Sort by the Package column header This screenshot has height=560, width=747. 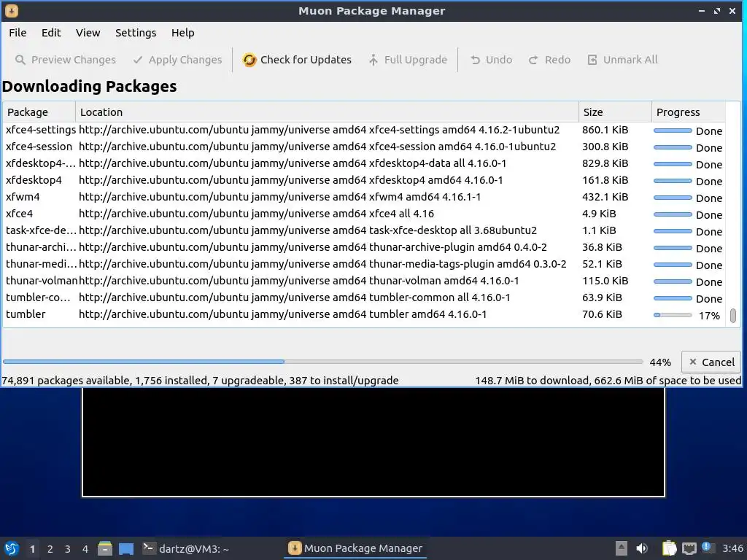tap(39, 112)
